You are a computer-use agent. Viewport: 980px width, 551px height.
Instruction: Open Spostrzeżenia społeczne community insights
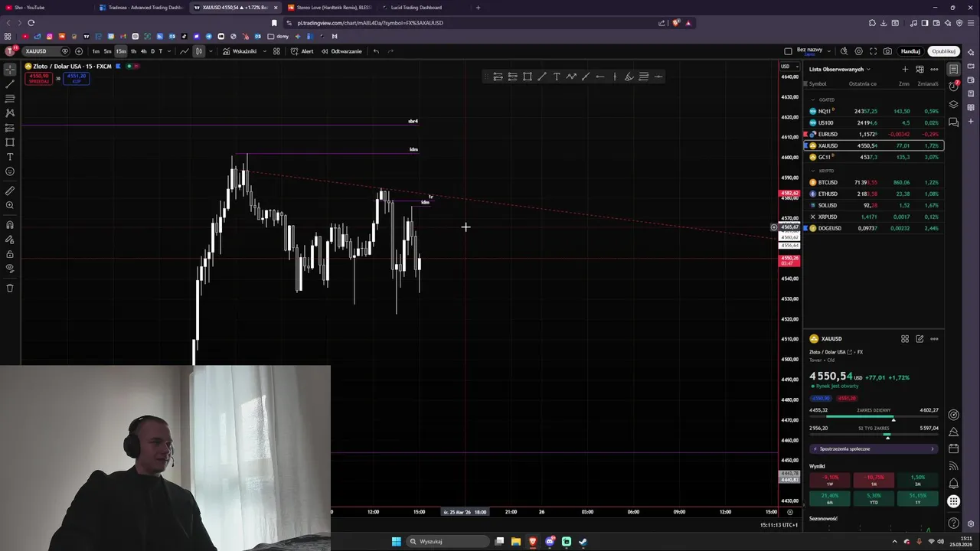[x=874, y=448]
